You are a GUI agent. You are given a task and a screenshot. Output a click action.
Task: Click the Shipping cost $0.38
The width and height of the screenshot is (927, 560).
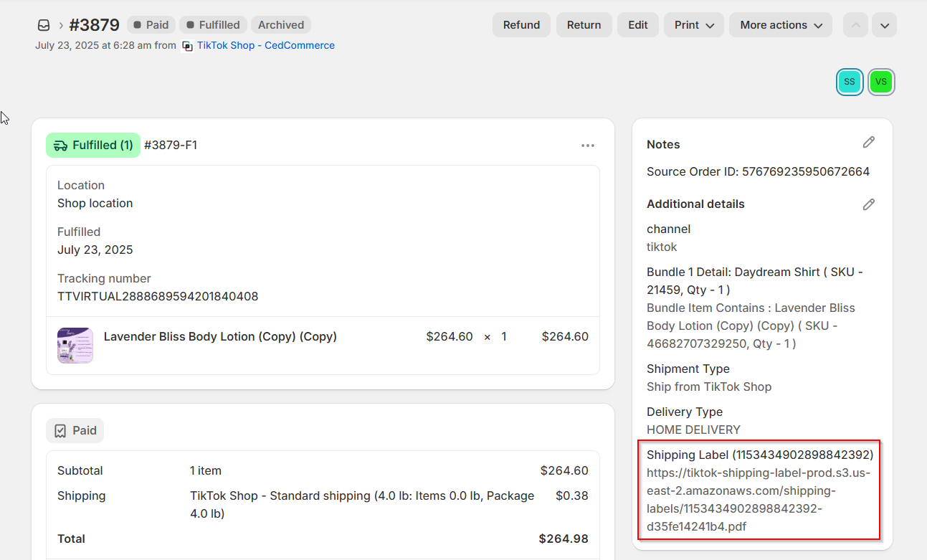[572, 495]
